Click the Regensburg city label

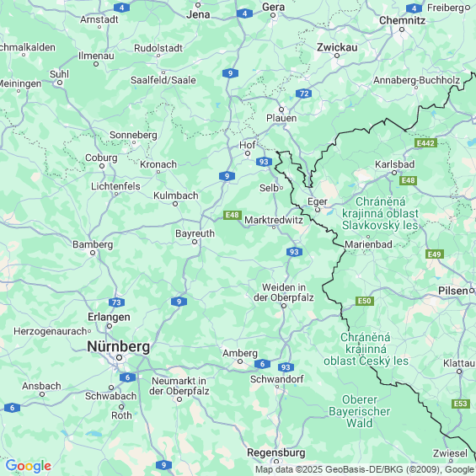(276, 452)
